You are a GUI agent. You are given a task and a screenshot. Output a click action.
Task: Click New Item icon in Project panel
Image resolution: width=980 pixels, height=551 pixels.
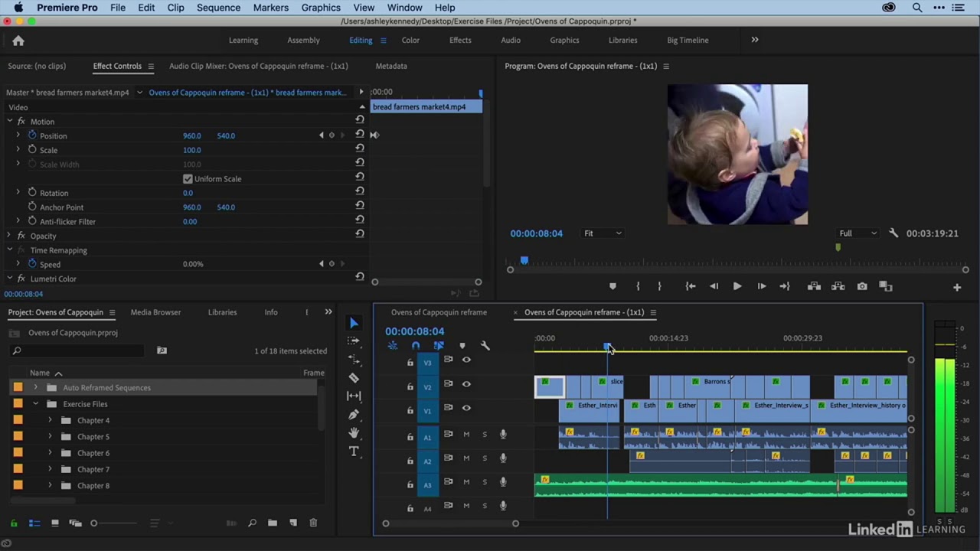(293, 523)
